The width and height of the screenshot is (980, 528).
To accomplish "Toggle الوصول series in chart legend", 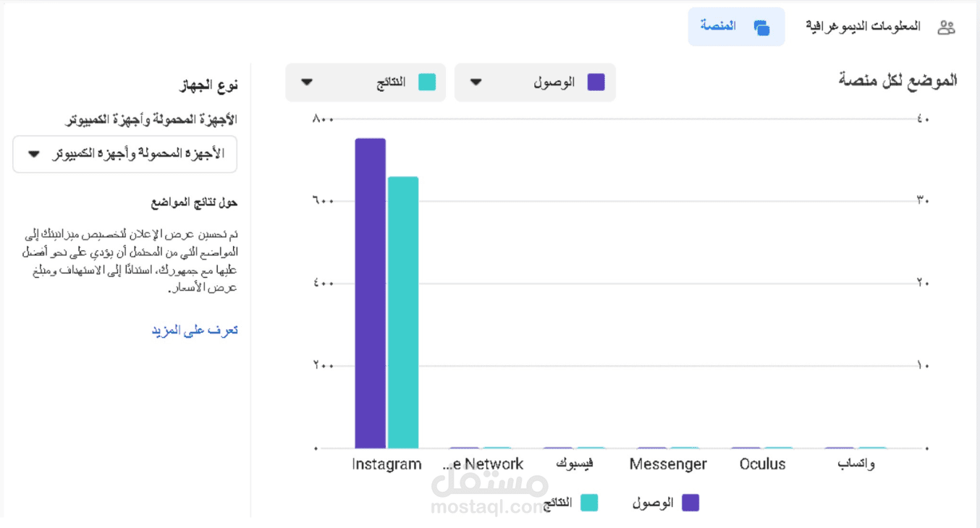I will 666,503.
